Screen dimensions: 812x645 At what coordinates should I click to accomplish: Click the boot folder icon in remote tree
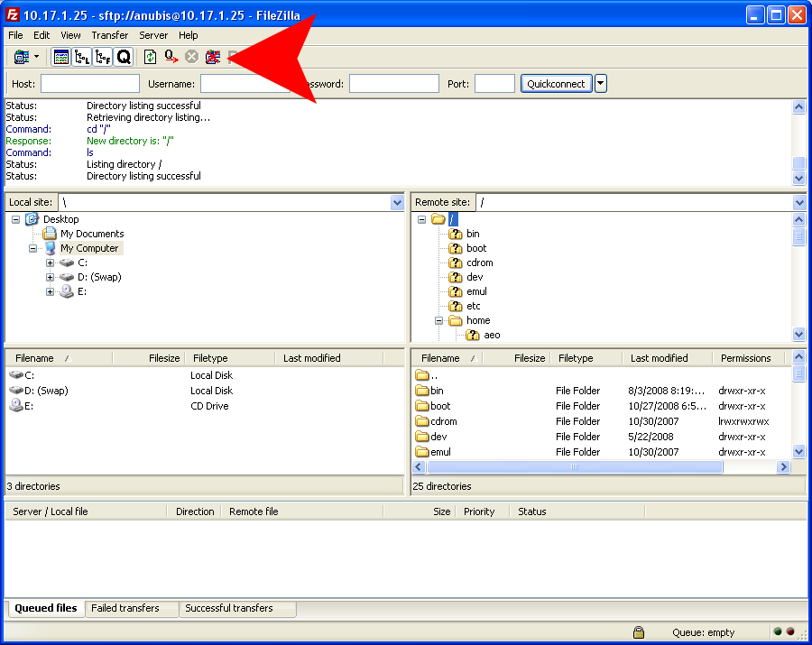coord(456,248)
